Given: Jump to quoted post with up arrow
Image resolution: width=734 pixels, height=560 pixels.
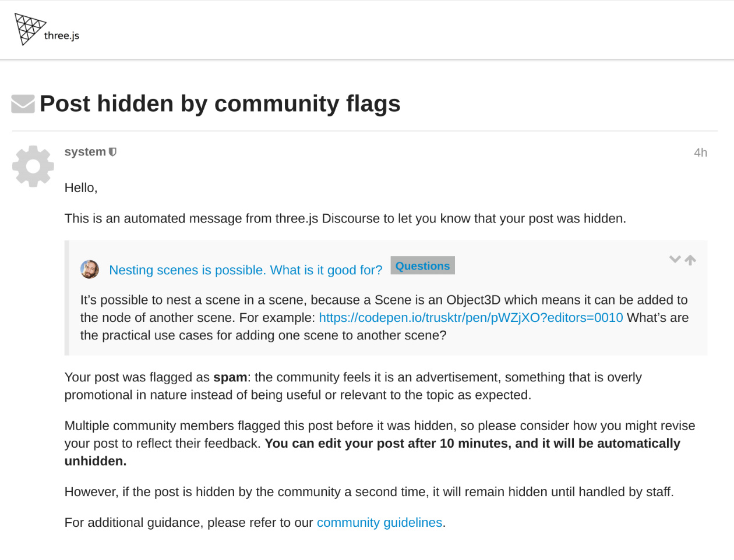Looking at the screenshot, I should click(x=690, y=260).
